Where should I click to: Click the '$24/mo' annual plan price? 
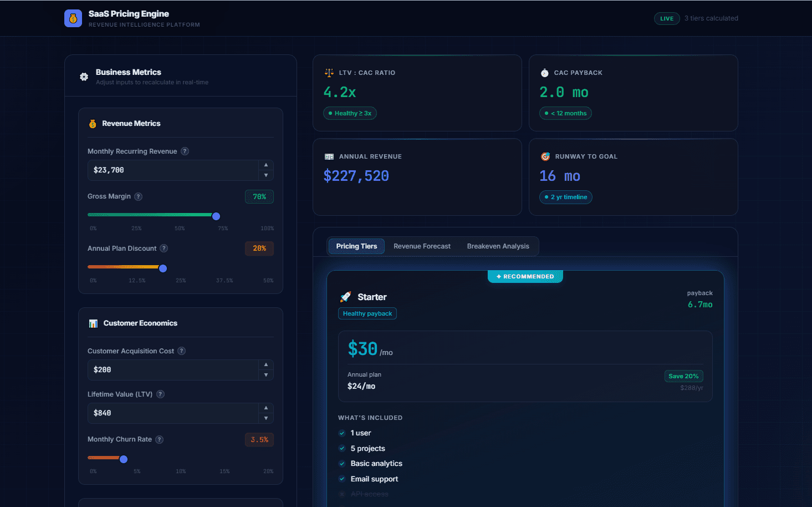(x=361, y=386)
